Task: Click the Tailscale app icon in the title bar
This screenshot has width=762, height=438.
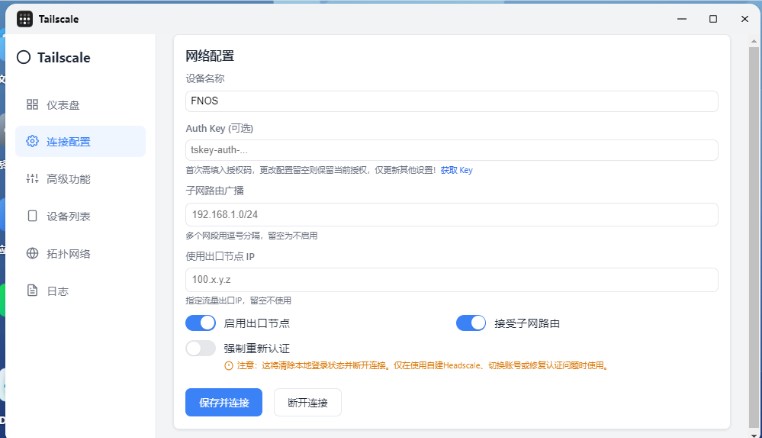Action: pyautogui.click(x=25, y=19)
